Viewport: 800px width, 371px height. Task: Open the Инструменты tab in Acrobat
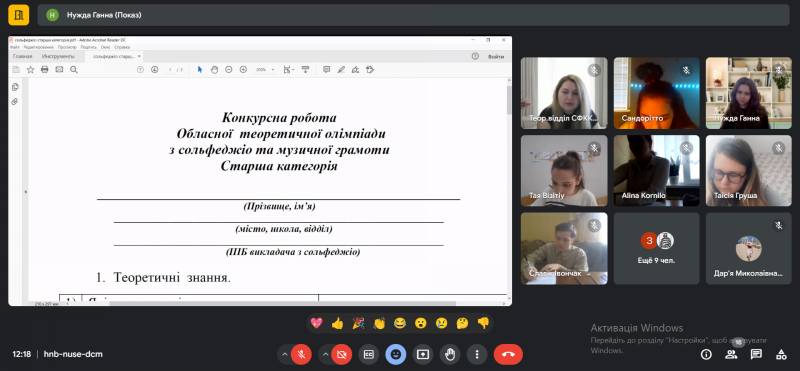(58, 57)
